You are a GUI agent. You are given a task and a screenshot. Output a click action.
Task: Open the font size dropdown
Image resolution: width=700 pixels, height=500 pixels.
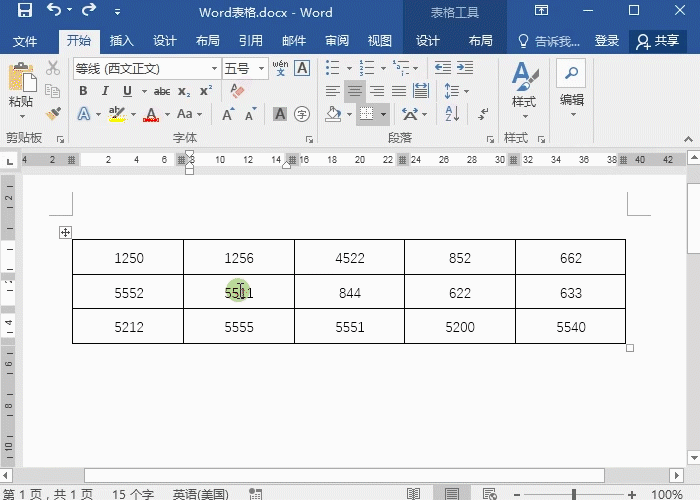(262, 69)
